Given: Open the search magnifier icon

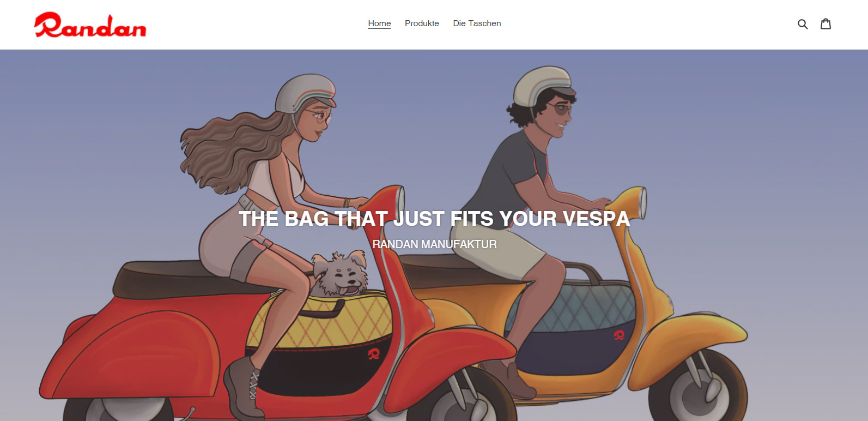Looking at the screenshot, I should [803, 24].
